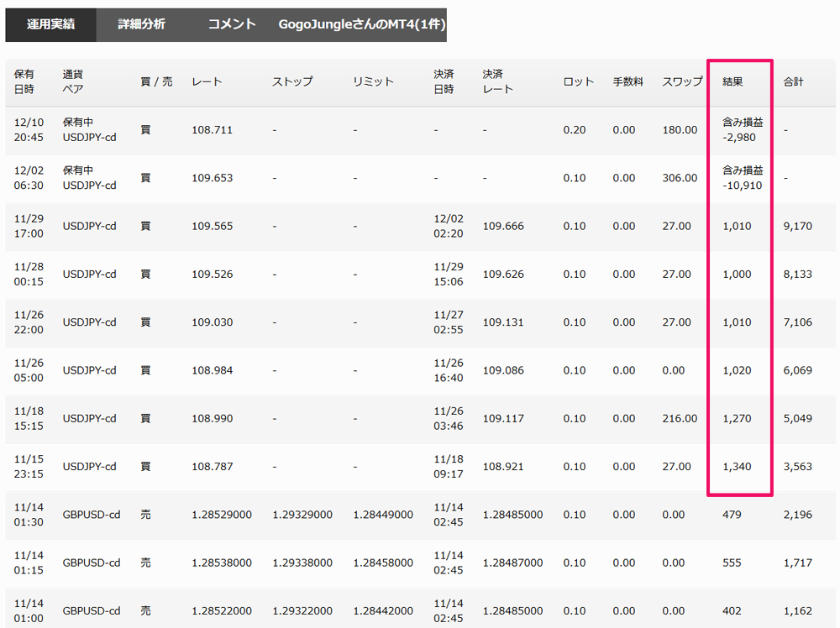840x628 pixels.
Task: Click the lot value 0.20
Action: point(575,130)
